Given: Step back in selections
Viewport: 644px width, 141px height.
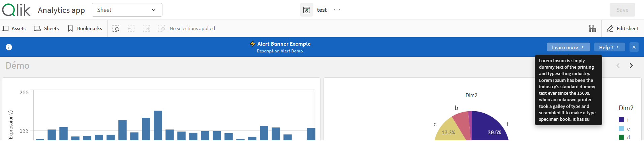Looking at the screenshot, I should tap(131, 29).
